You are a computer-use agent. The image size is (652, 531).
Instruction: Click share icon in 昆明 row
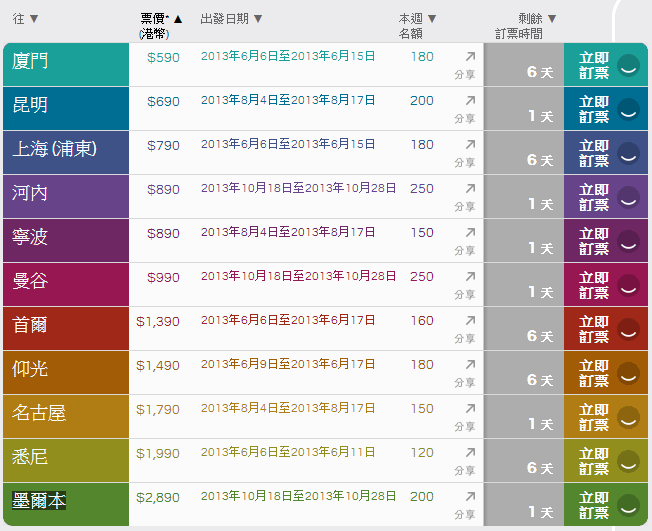(x=470, y=101)
